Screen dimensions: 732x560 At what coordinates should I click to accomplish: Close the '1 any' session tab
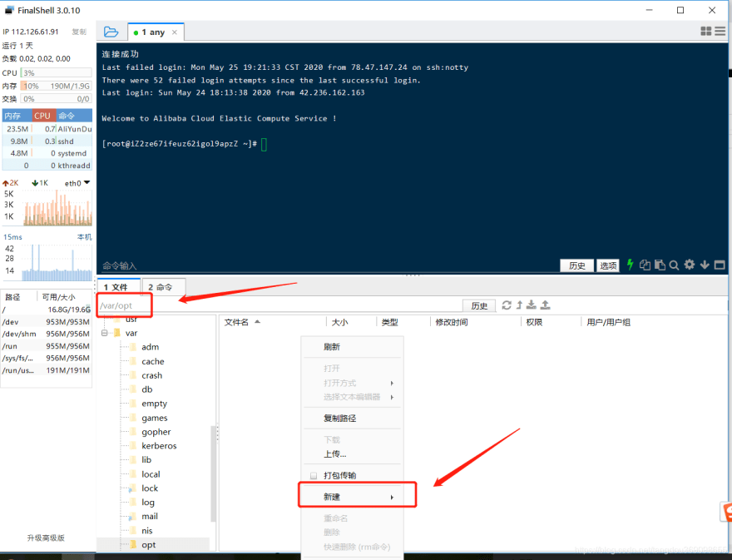(174, 32)
